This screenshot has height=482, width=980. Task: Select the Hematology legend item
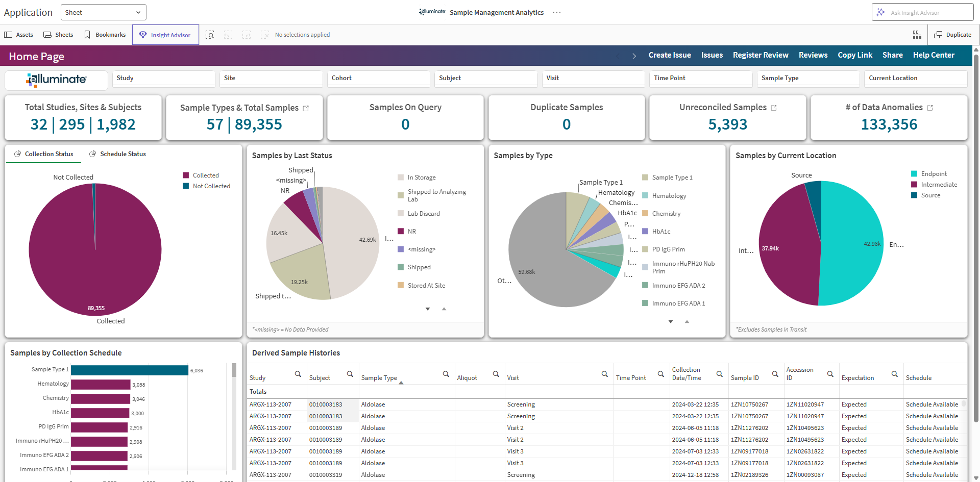664,196
